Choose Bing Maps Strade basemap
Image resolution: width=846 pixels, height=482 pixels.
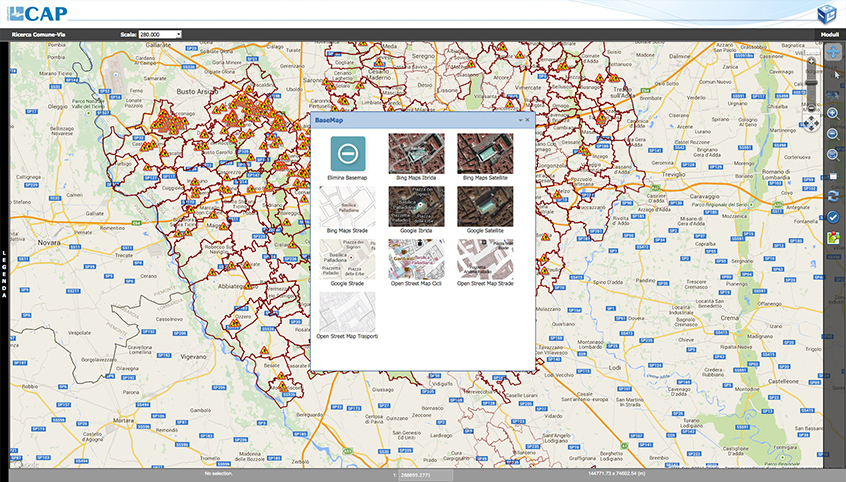(347, 207)
